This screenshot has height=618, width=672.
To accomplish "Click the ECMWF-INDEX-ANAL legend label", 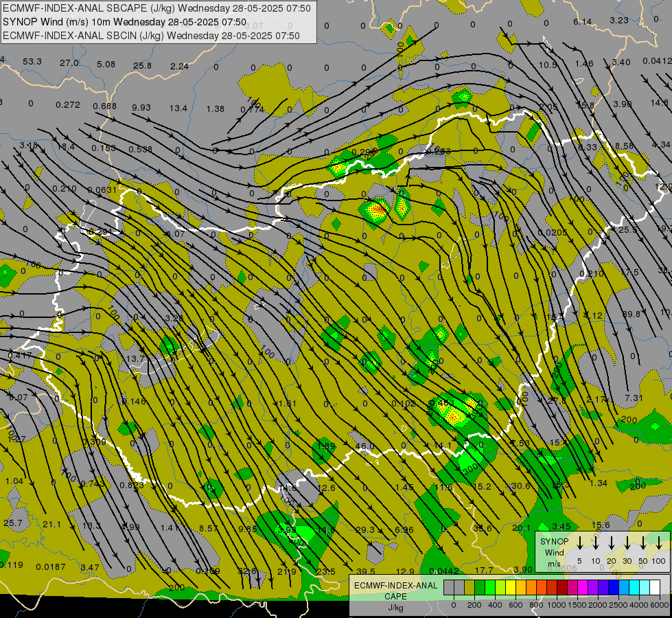I will pos(396,586).
